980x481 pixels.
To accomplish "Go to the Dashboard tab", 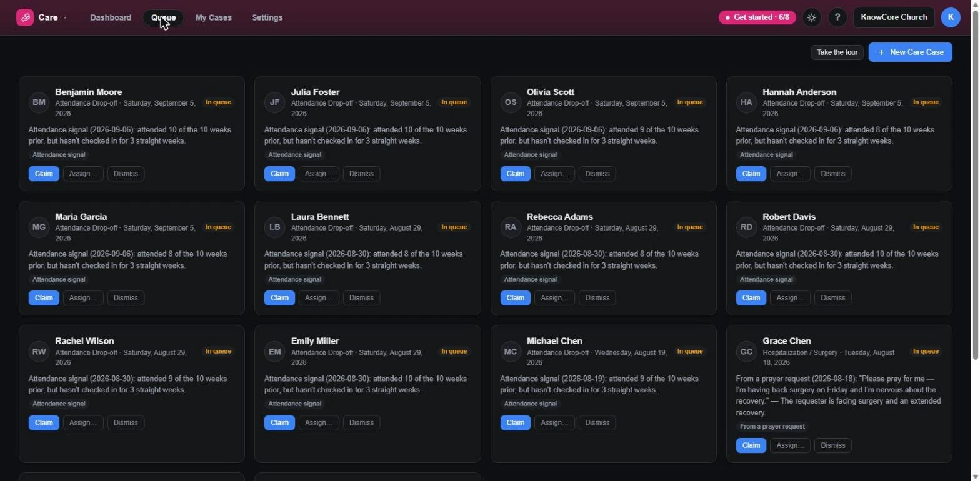I will tap(111, 17).
